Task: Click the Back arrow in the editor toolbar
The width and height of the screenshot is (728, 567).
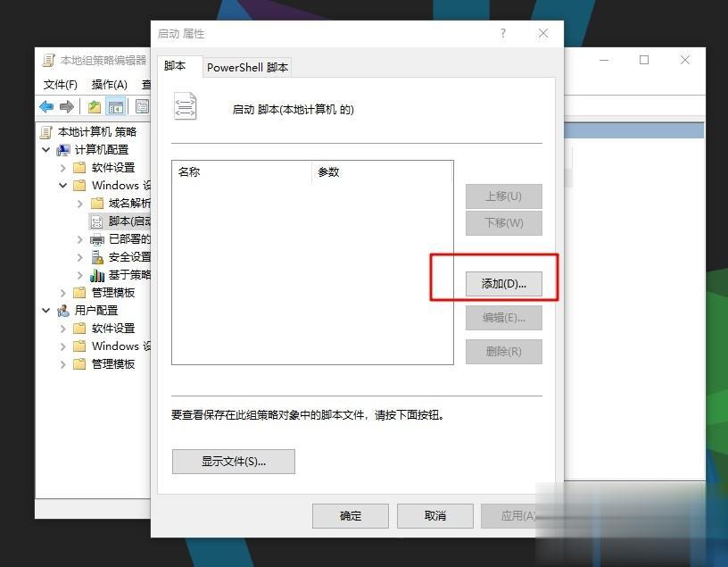Action: click(x=46, y=106)
